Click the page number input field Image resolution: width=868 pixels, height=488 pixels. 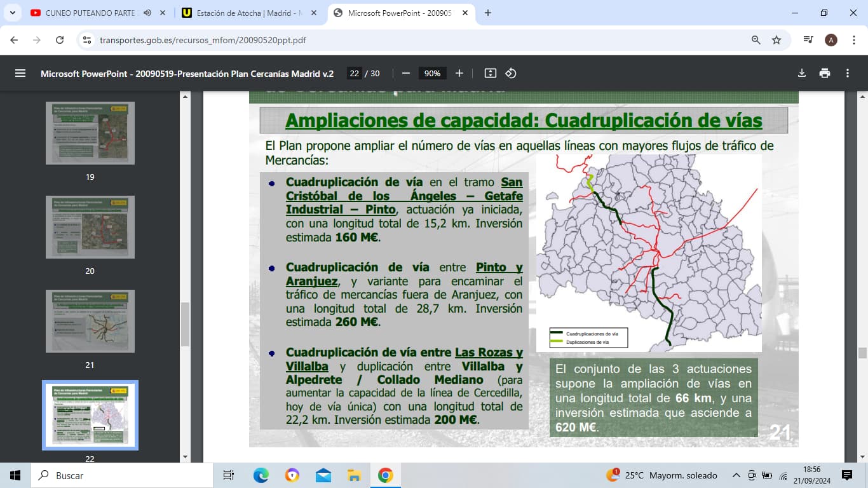(x=354, y=73)
